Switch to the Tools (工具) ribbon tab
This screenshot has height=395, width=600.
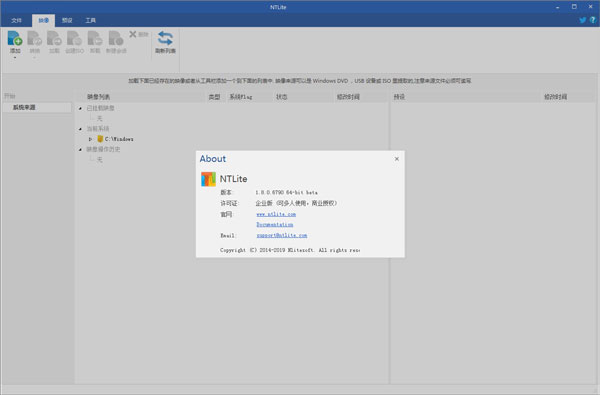(x=90, y=20)
